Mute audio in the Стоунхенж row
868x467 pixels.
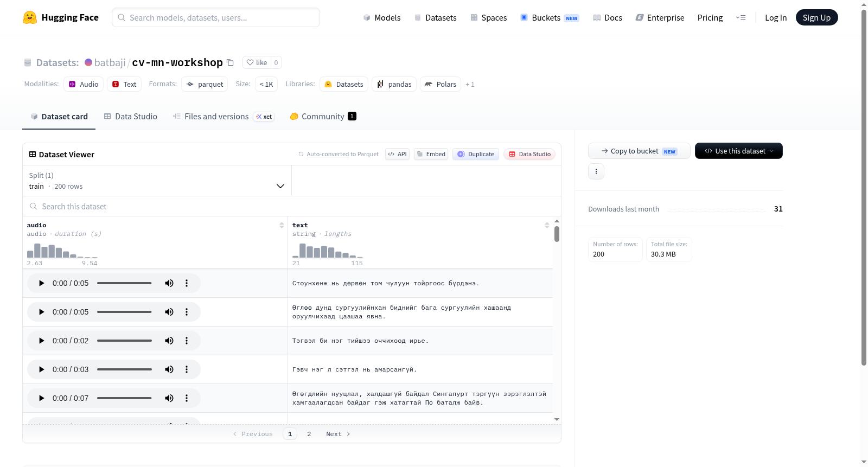point(169,283)
